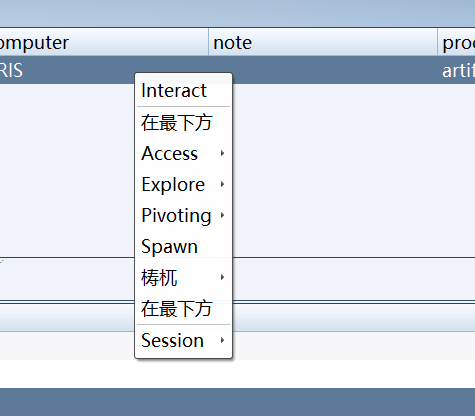Click the horizontal splitter below the session table

click(237, 302)
